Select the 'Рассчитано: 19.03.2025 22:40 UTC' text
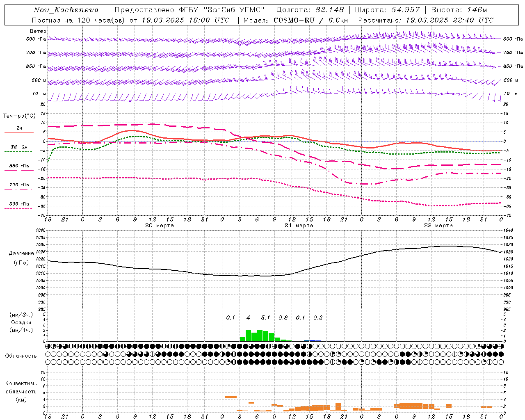The width and height of the screenshot is (525, 420). (x=426, y=20)
